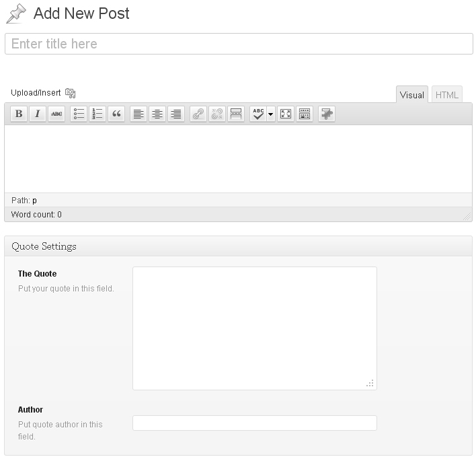
Task: Apply blockquote formatting
Action: (x=116, y=114)
